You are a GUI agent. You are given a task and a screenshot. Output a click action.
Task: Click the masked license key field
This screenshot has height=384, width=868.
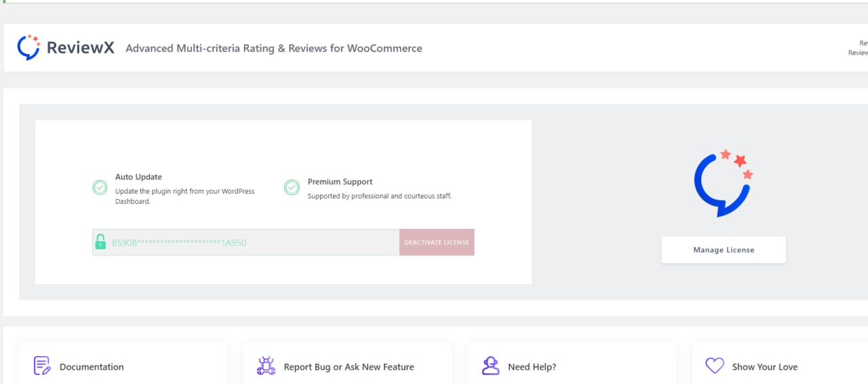point(246,242)
